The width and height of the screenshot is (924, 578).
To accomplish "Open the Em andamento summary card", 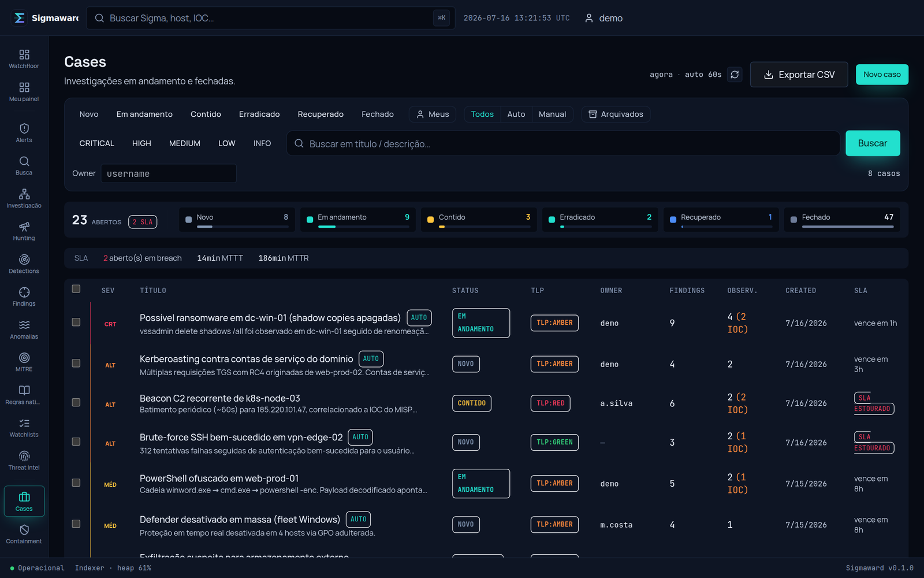I will [x=357, y=220].
